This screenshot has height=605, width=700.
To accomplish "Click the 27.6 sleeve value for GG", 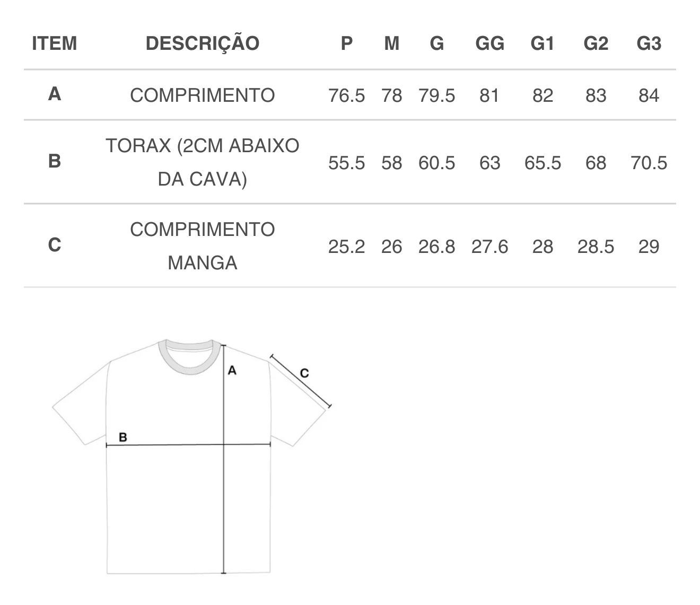I will (489, 247).
